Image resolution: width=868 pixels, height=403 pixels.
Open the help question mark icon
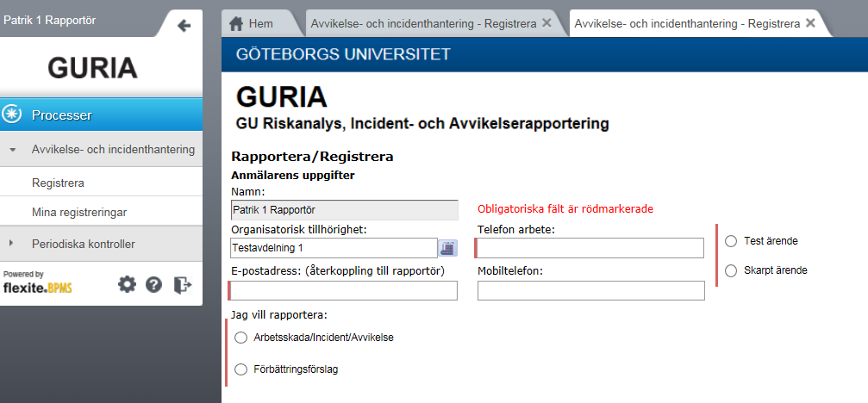click(x=153, y=285)
